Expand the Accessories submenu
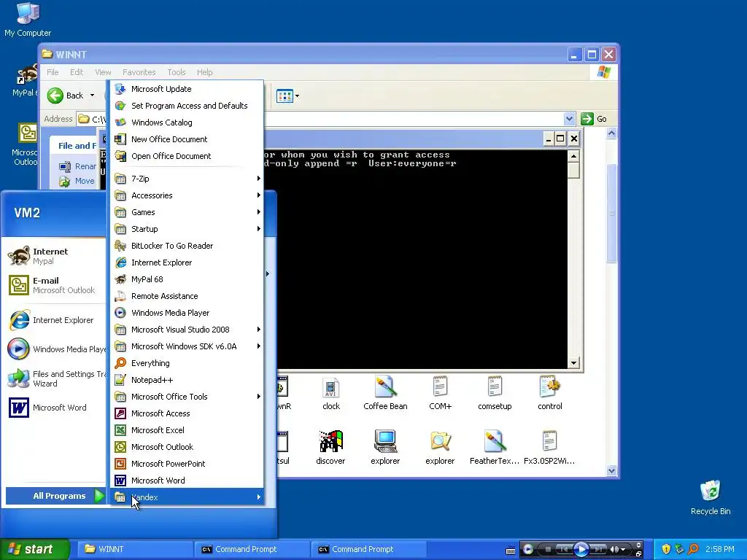The image size is (747, 560). click(187, 195)
